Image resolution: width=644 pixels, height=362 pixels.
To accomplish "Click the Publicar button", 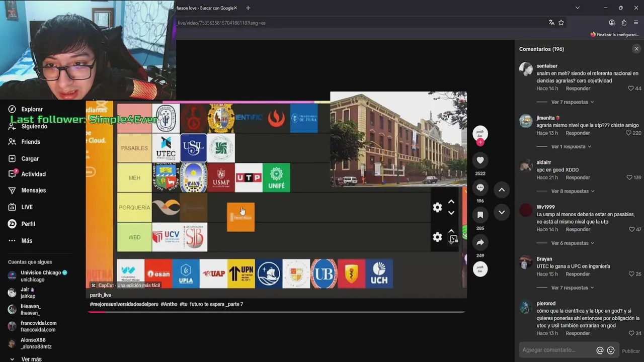I will coord(631,351).
